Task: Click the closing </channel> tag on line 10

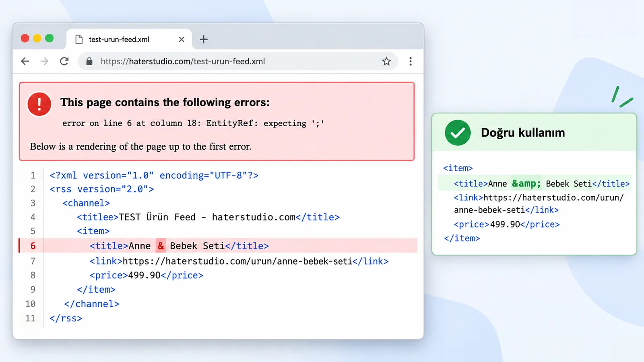Action: coord(92,304)
